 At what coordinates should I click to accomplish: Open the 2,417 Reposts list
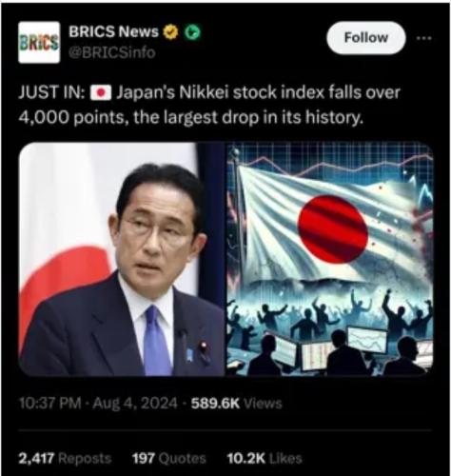click(65, 458)
